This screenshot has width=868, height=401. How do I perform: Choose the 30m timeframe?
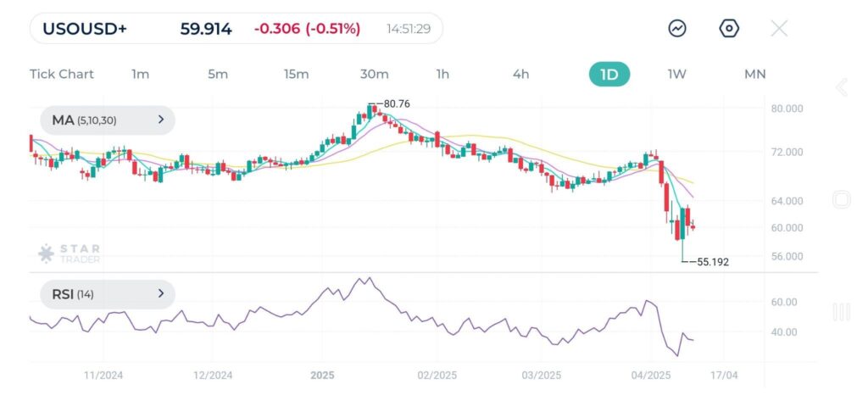coord(374,74)
